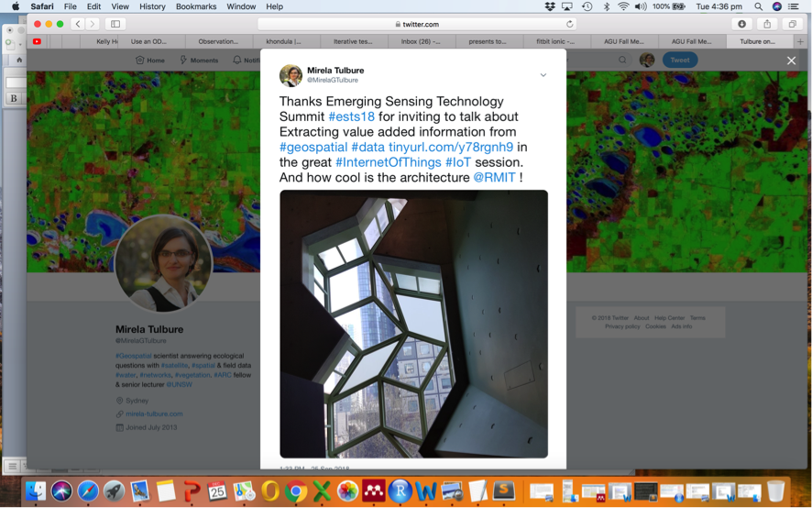Click the Safari sidebar toggle icon
812x508 pixels.
point(115,24)
